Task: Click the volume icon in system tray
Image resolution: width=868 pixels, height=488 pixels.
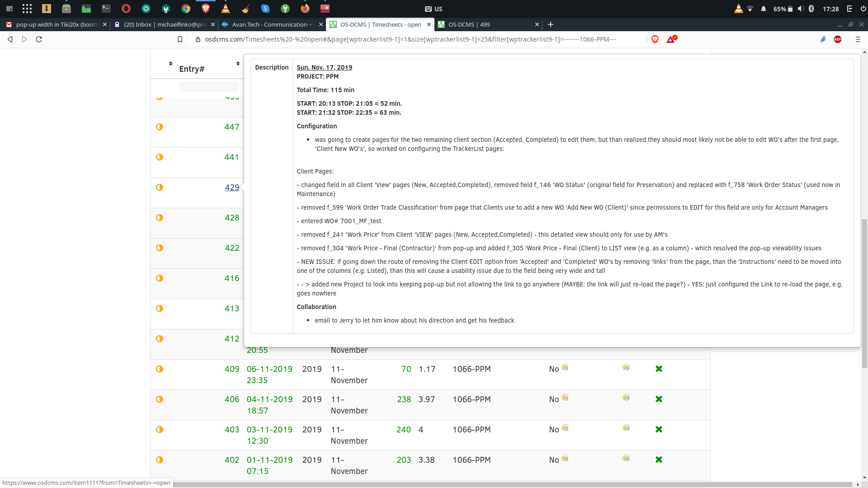Action: point(801,9)
